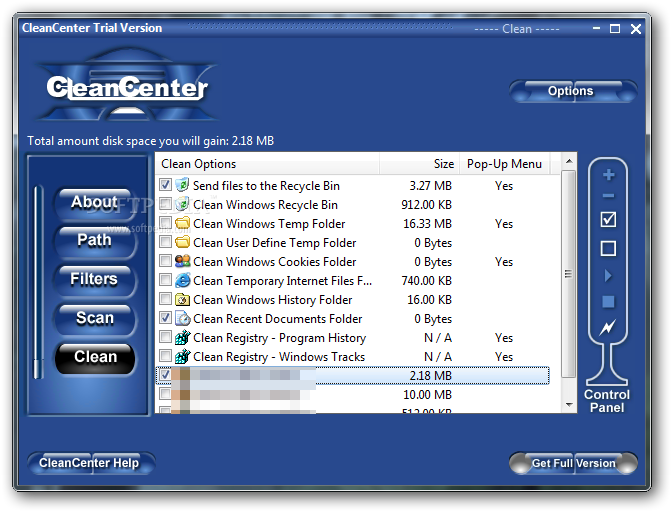This screenshot has width=672, height=512.
Task: Open the Options button
Action: [x=572, y=91]
